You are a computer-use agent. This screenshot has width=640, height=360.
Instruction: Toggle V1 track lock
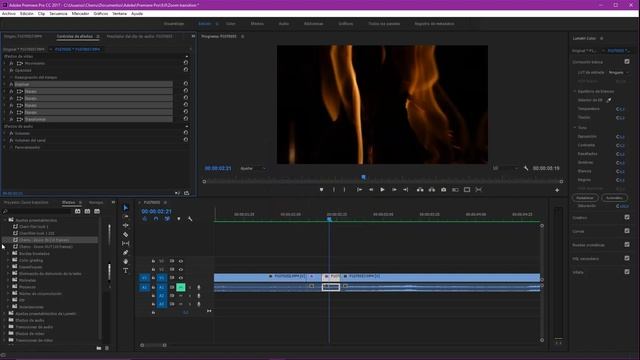pos(153,278)
